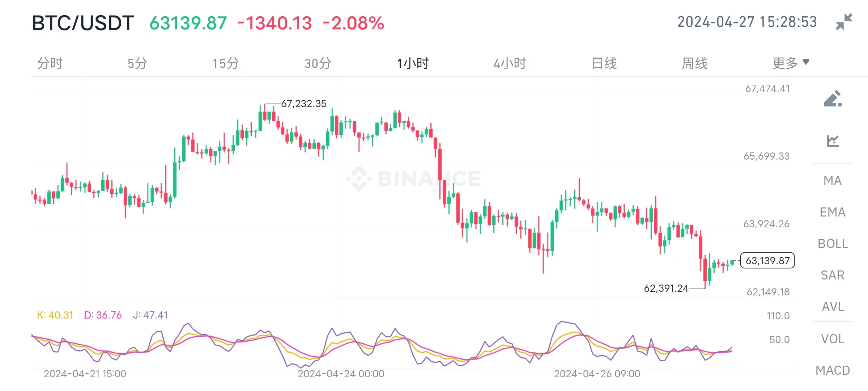The height and width of the screenshot is (391, 868).
Task: Select the 周线 weekly chart
Action: [694, 63]
